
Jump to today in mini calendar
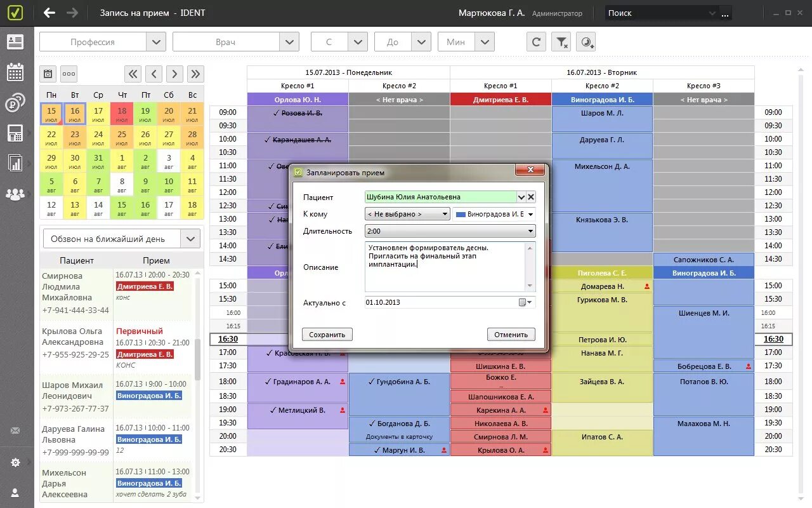pyautogui.click(x=48, y=74)
